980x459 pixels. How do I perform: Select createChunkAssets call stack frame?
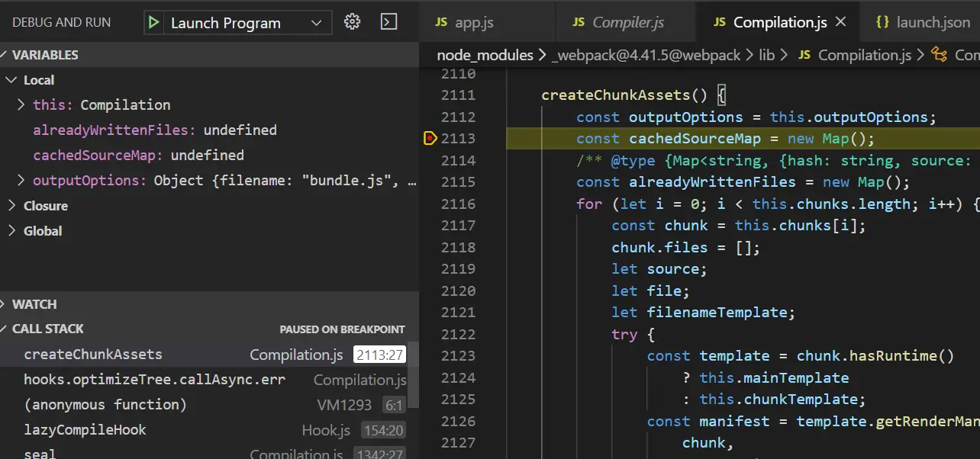[x=204, y=355]
